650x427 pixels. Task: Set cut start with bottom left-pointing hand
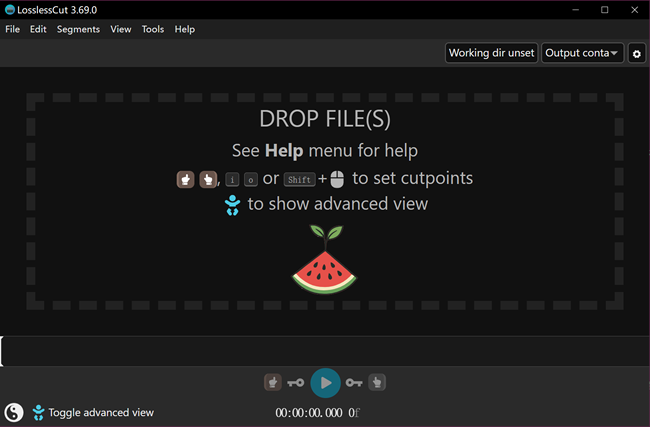pyautogui.click(x=273, y=382)
